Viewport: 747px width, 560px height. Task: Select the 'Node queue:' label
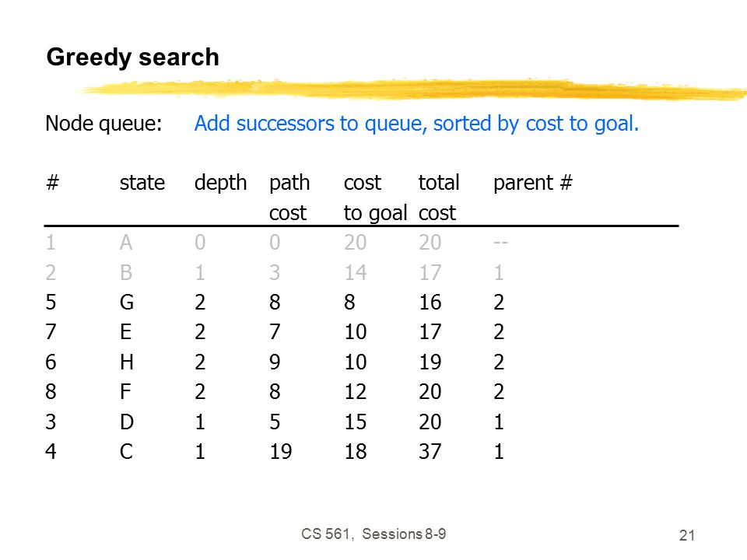103,124
